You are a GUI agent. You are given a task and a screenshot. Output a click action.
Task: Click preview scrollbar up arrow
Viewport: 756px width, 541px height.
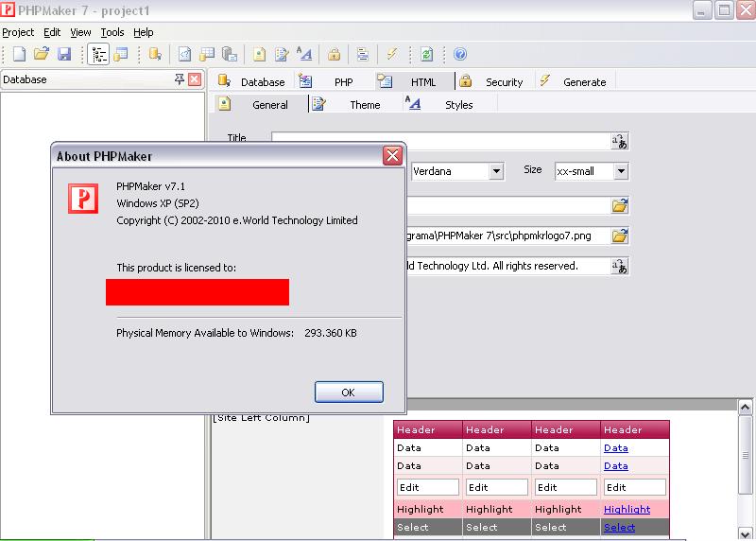[745, 408]
